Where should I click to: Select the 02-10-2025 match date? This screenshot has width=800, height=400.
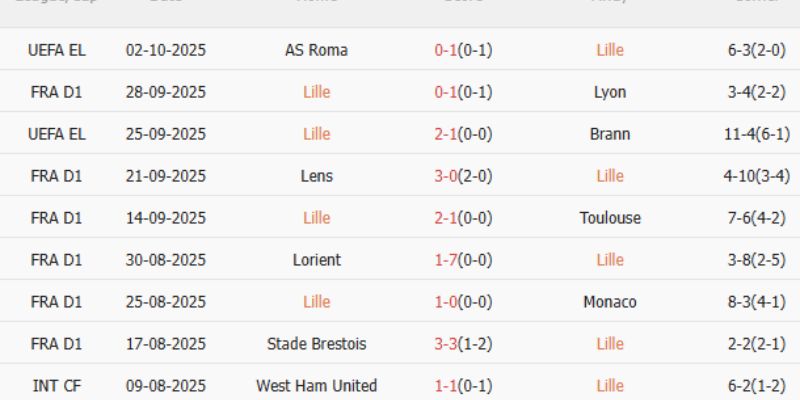[166, 50]
